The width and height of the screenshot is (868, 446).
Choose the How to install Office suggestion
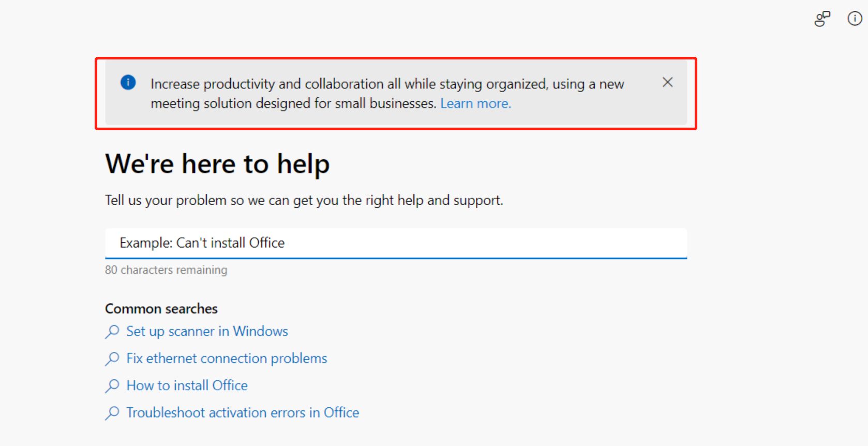(187, 386)
